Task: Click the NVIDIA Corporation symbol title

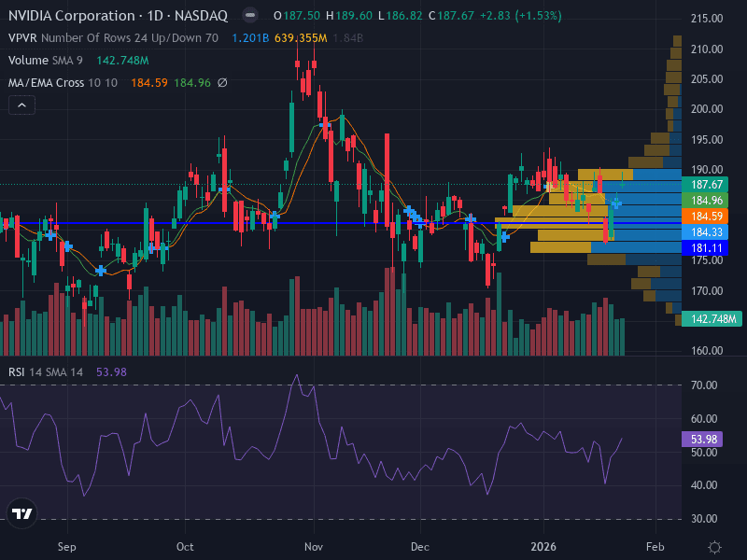Action: (x=118, y=16)
